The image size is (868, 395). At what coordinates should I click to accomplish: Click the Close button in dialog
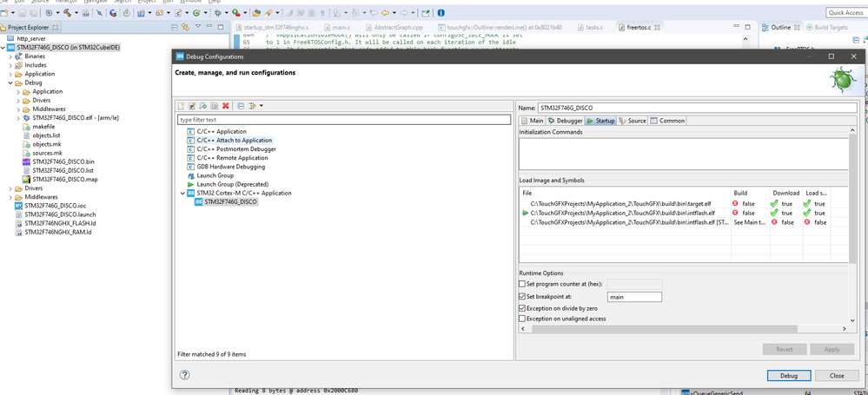[837, 376]
